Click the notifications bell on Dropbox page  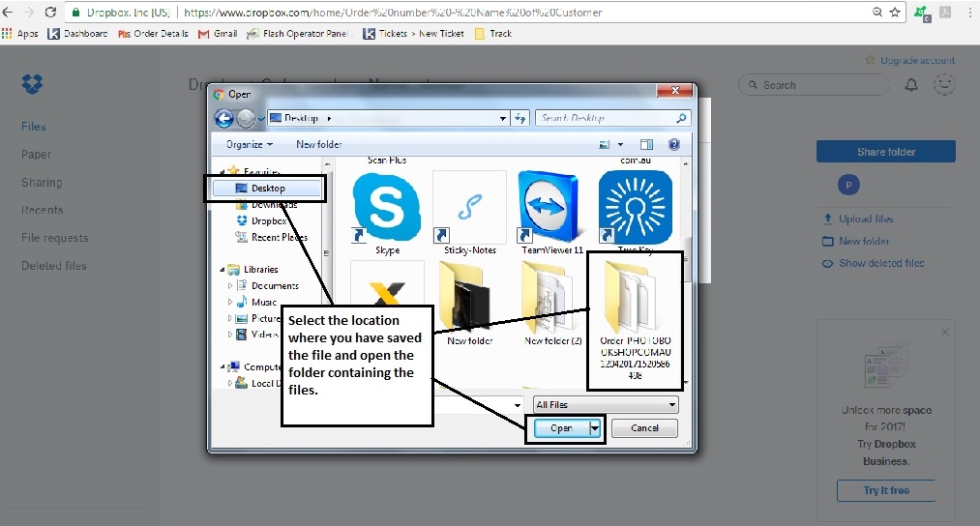coord(911,85)
